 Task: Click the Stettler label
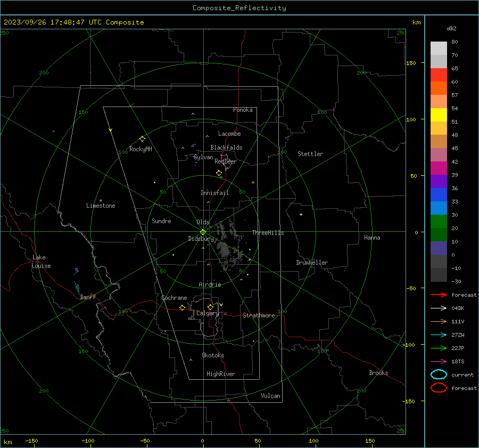tap(310, 154)
